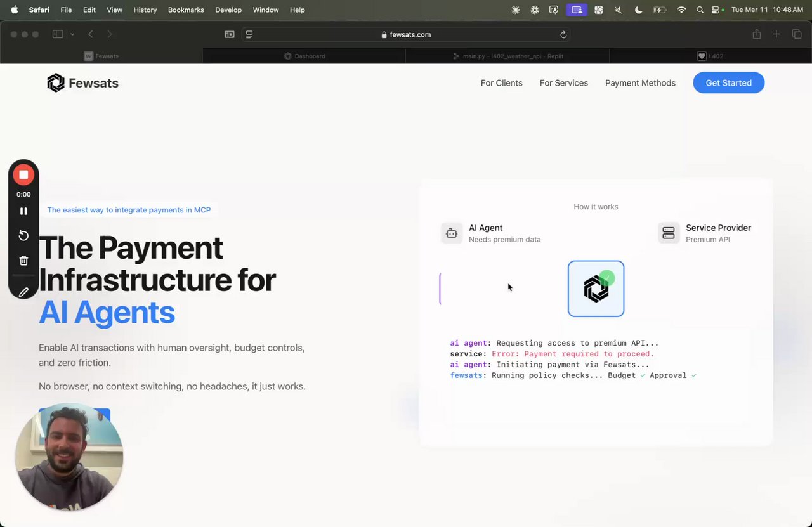Show the tab overview
The image size is (812, 527).
coord(797,34)
